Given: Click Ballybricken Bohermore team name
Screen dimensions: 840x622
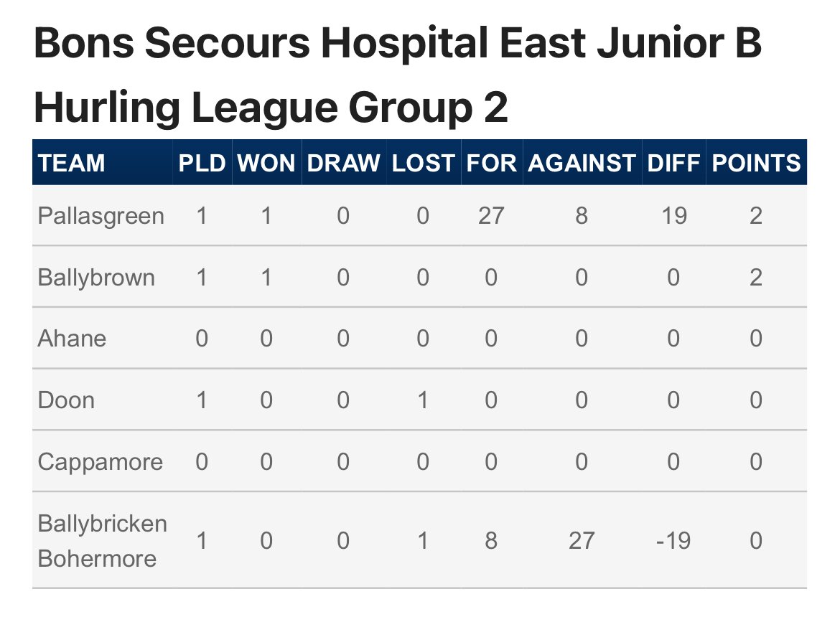Looking at the screenshot, I should click(x=103, y=541).
